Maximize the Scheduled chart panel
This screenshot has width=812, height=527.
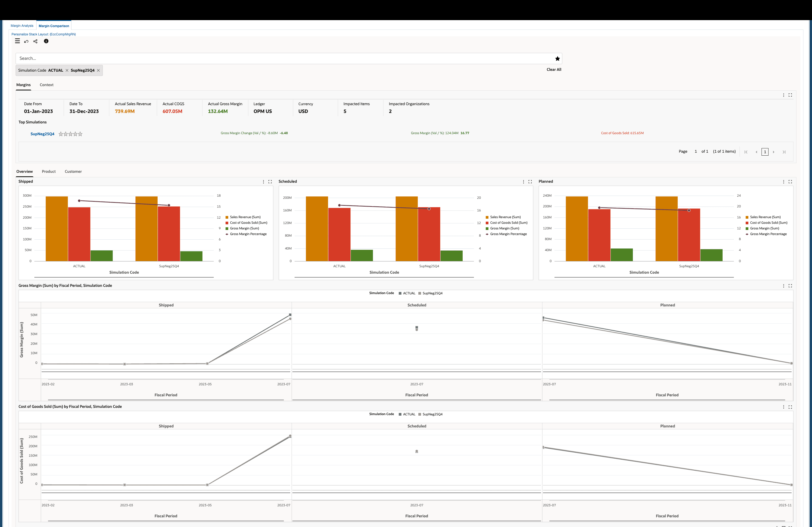click(x=530, y=182)
